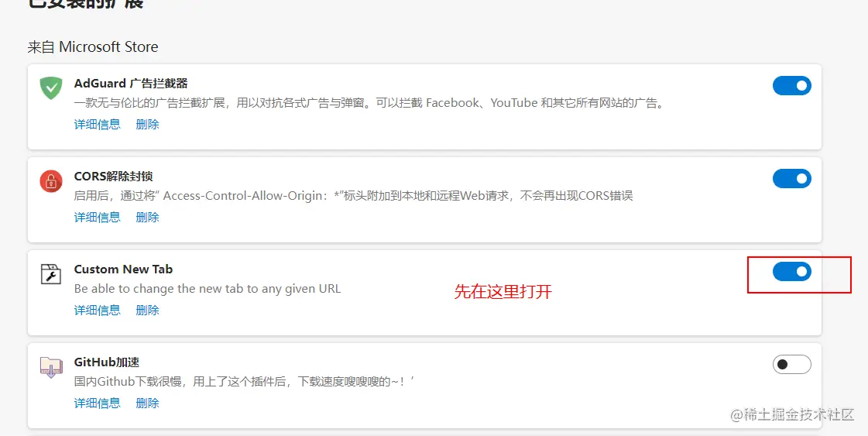Click 删除 under CORS解除封锁
Screen dimensions: 868x436
[x=147, y=217]
